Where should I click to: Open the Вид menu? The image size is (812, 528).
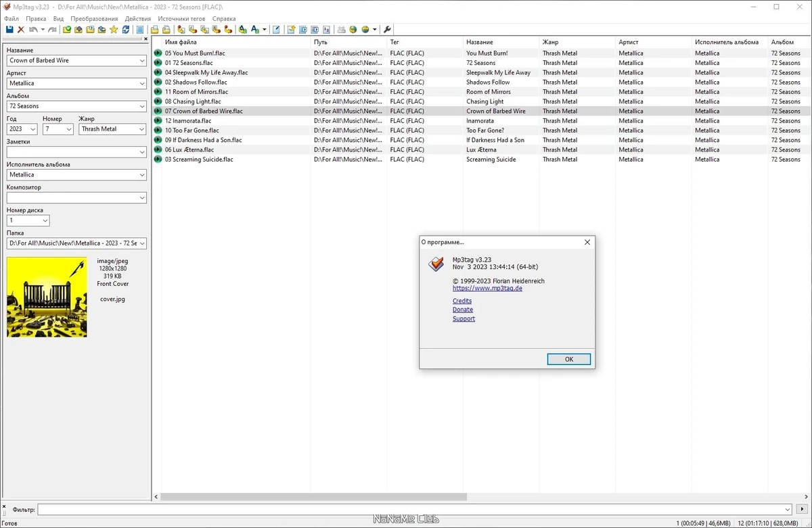point(58,19)
